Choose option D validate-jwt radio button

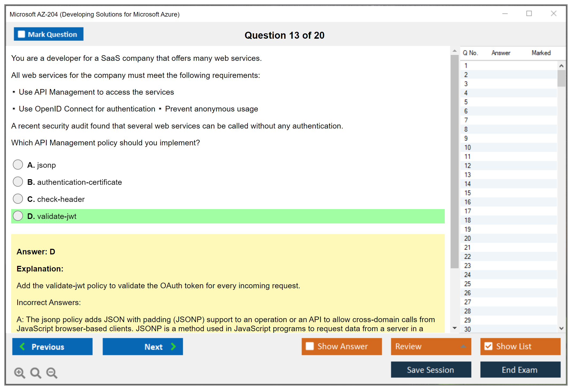coord(18,216)
